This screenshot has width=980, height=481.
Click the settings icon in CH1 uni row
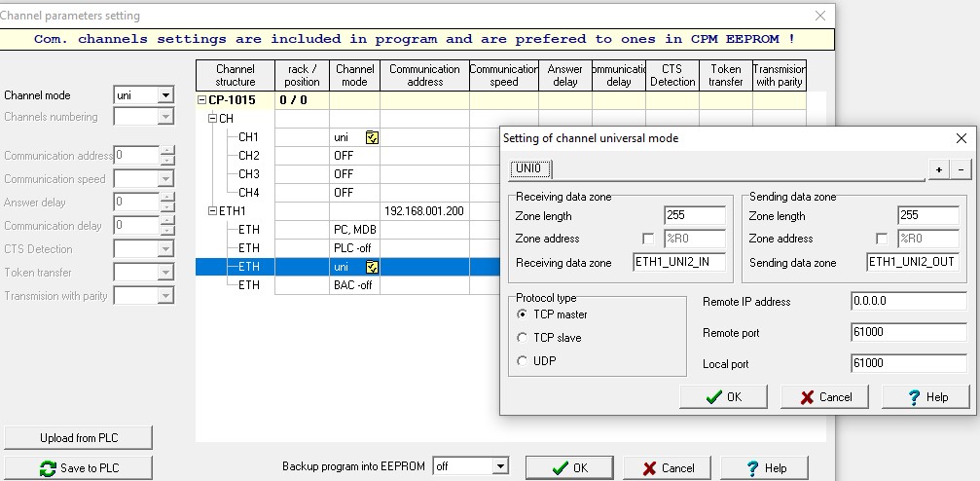coord(372,137)
